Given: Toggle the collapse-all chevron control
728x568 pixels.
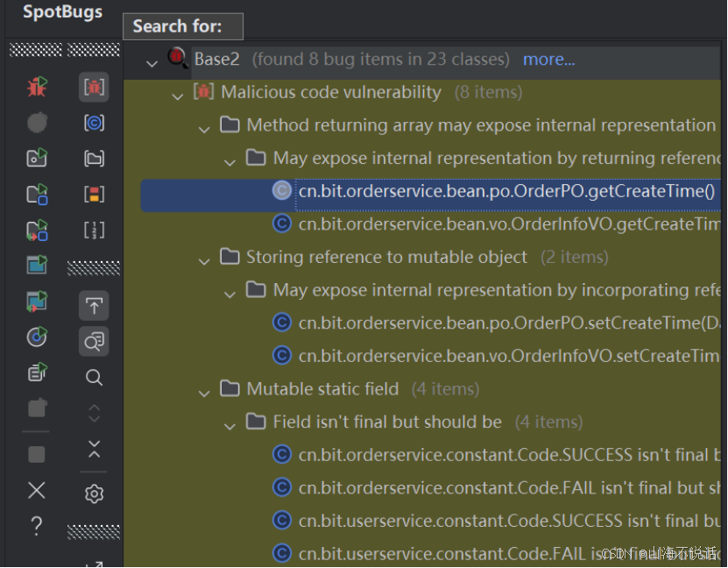Looking at the screenshot, I should click(94, 451).
